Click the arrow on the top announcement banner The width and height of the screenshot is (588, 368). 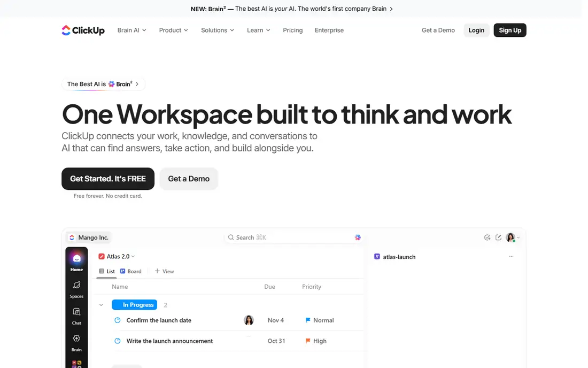coord(391,9)
